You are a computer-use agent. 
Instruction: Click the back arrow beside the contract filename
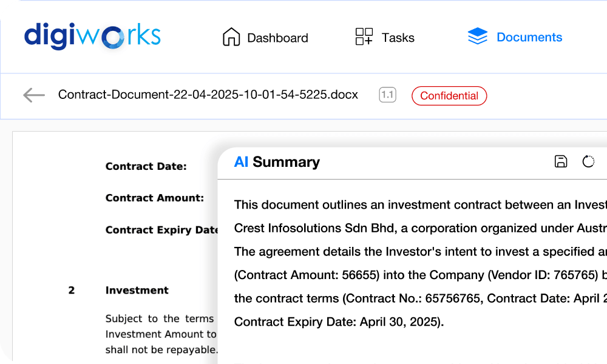click(x=33, y=95)
